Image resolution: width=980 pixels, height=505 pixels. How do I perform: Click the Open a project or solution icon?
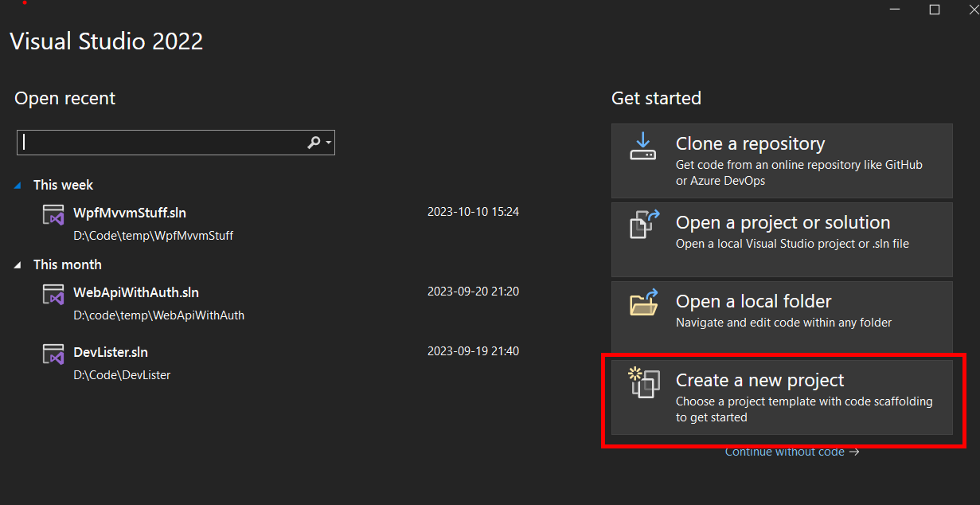(646, 225)
